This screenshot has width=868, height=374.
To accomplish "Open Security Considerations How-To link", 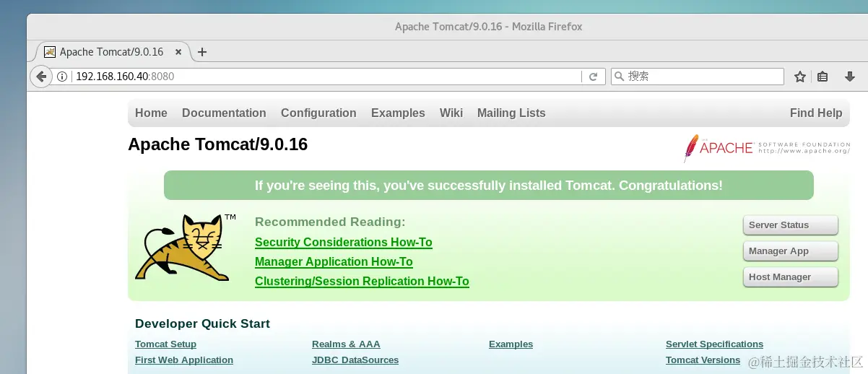I will (344, 243).
